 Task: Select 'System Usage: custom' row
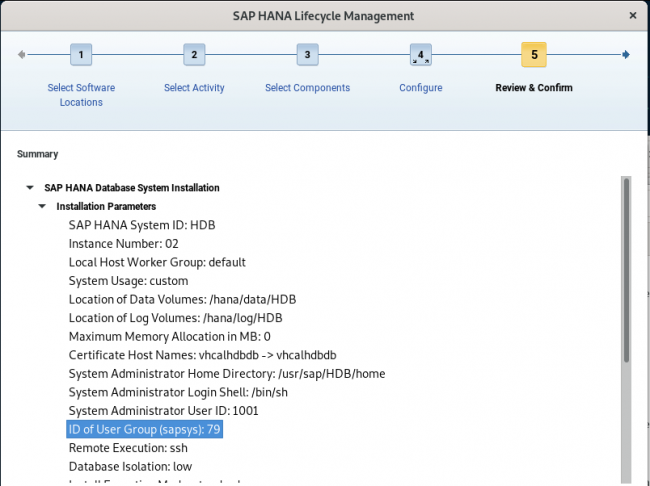[129, 281]
